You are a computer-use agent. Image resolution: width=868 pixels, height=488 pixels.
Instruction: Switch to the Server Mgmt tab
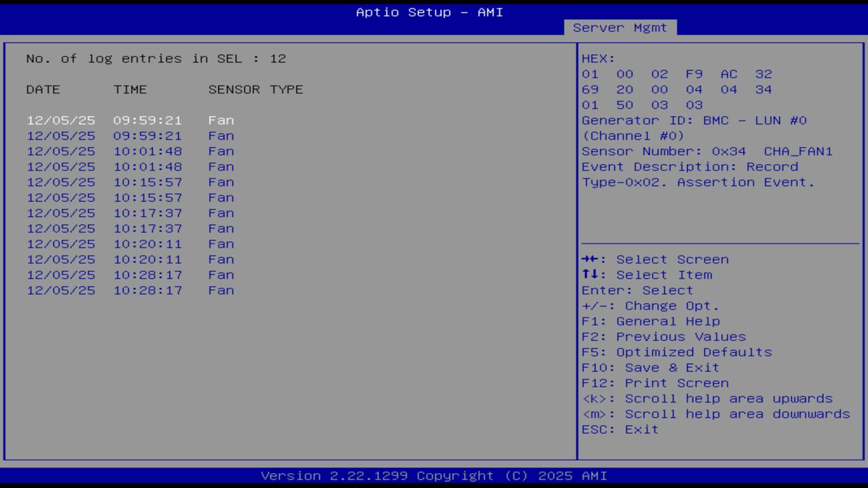[620, 27]
